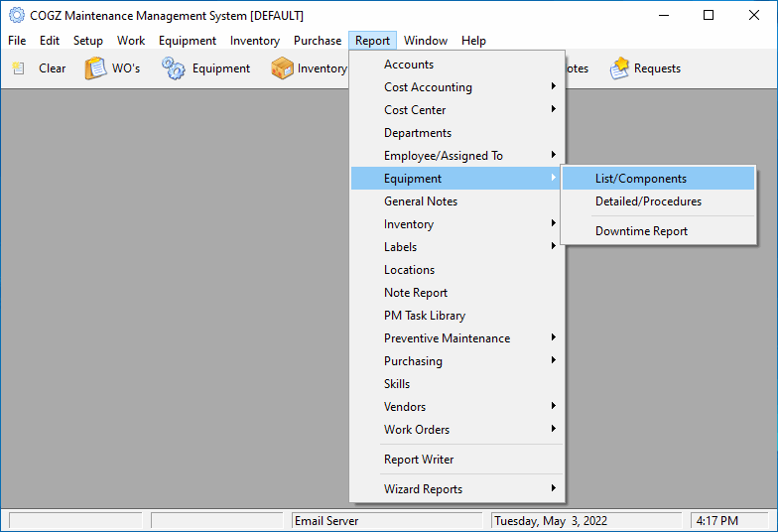Open the Window menu

click(x=426, y=41)
